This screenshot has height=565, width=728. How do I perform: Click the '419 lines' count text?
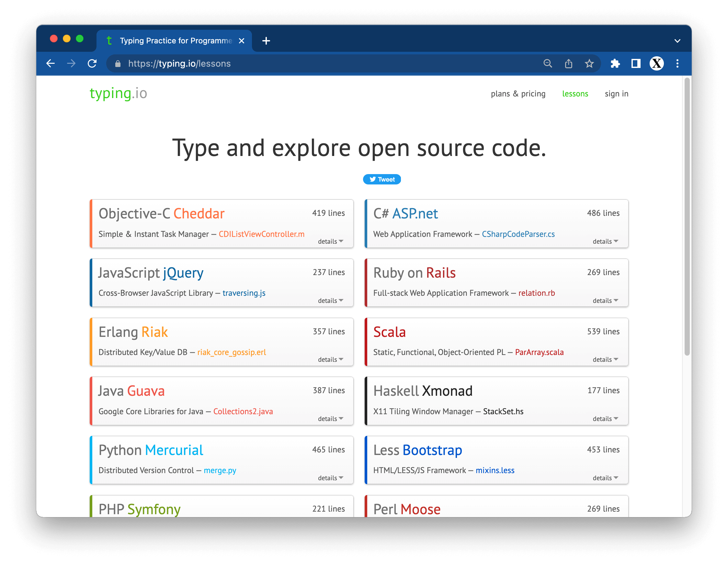(x=328, y=213)
